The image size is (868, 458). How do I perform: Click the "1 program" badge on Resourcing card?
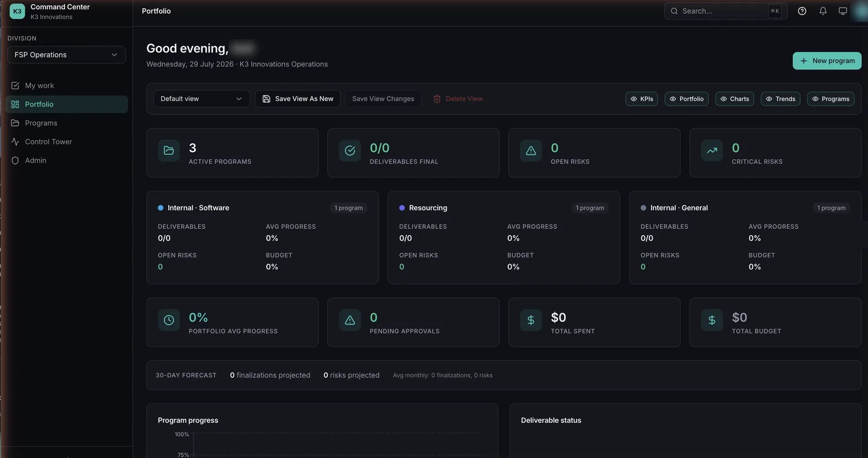pyautogui.click(x=590, y=208)
